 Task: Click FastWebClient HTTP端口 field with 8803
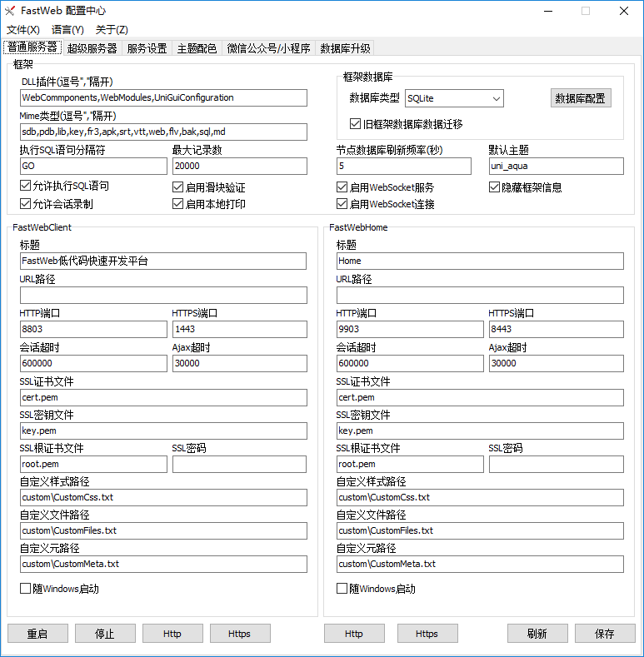(93, 330)
